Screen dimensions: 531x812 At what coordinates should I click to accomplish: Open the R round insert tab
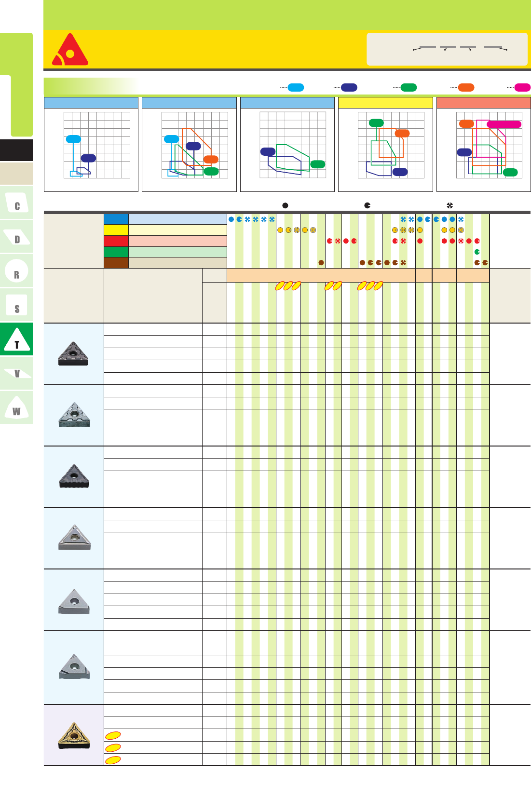point(16,271)
